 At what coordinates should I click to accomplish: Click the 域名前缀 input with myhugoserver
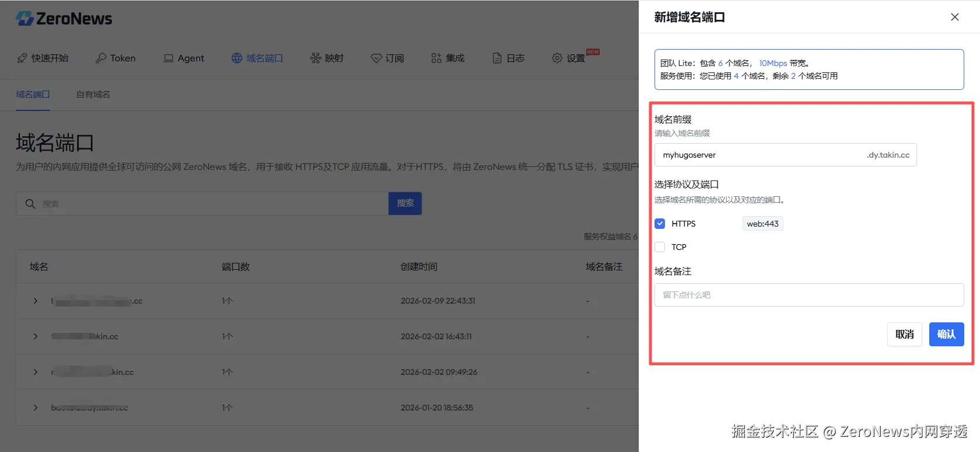pos(786,155)
